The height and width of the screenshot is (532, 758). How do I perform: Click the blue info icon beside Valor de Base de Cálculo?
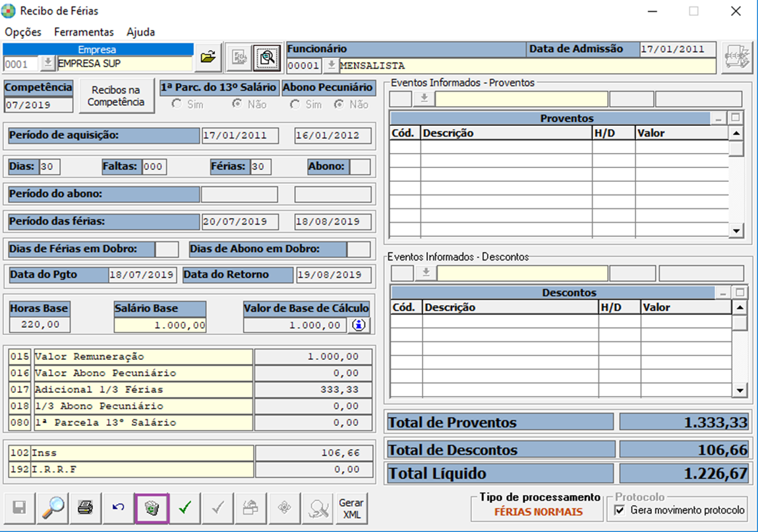[x=358, y=325]
